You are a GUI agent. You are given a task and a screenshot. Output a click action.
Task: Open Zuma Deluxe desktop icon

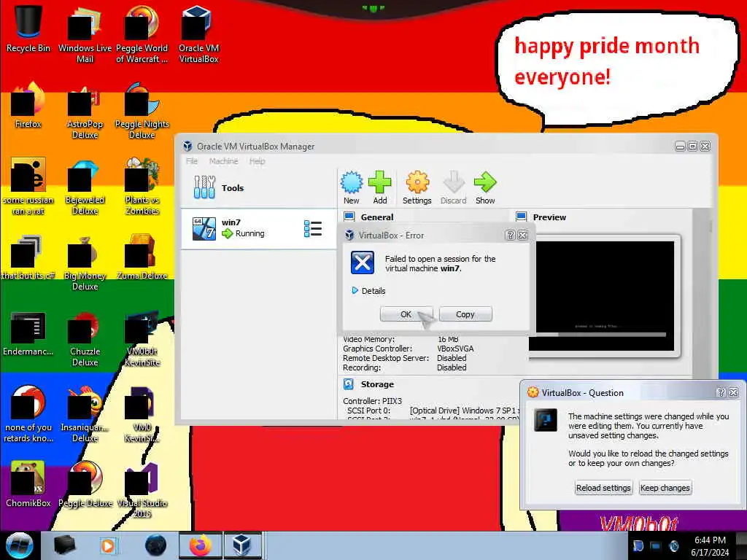[x=142, y=257]
